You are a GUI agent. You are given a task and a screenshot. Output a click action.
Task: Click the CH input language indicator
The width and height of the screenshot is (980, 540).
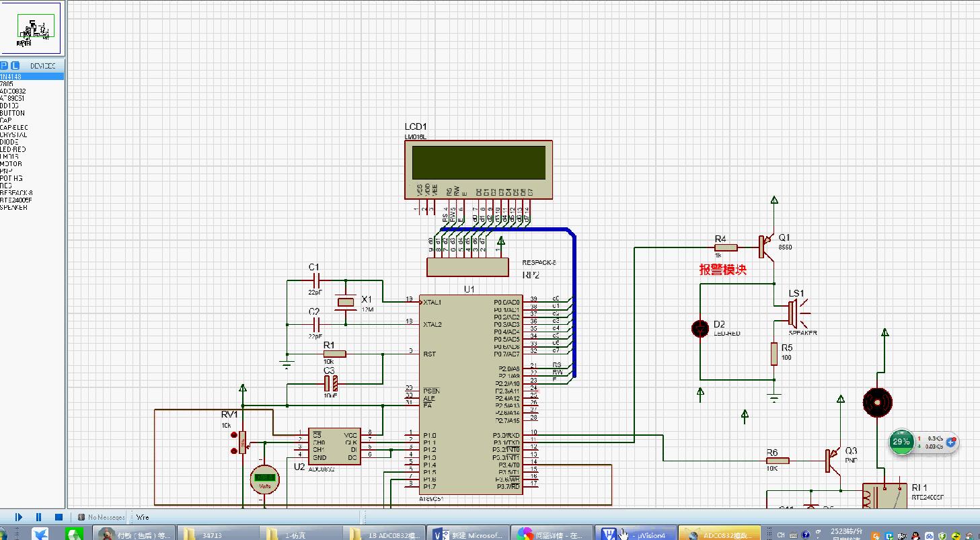[782, 535]
